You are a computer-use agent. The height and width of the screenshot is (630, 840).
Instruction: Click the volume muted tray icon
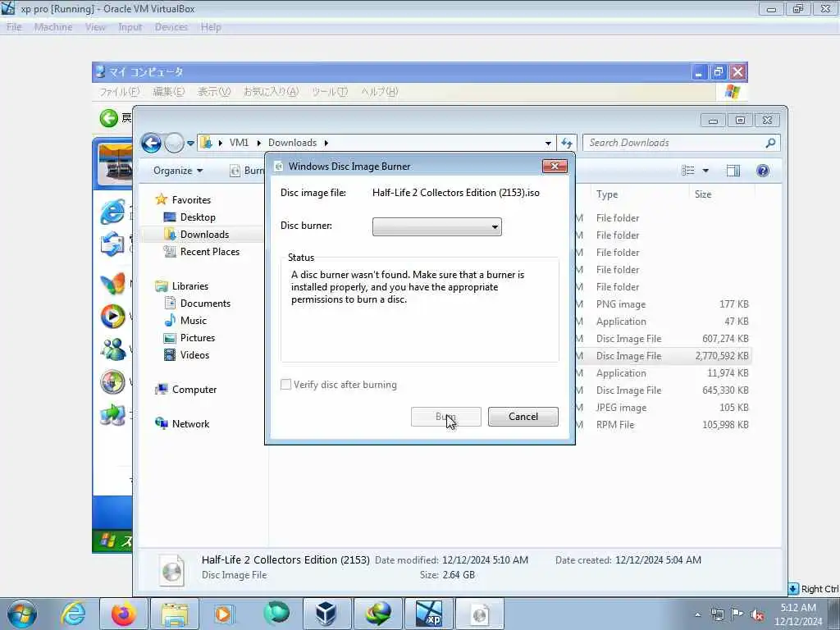757,614
